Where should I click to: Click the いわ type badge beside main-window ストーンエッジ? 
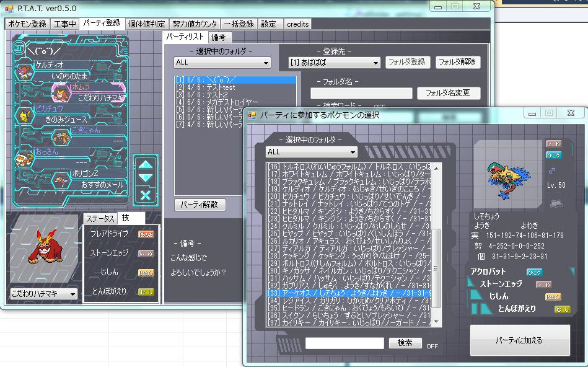pos(146,254)
